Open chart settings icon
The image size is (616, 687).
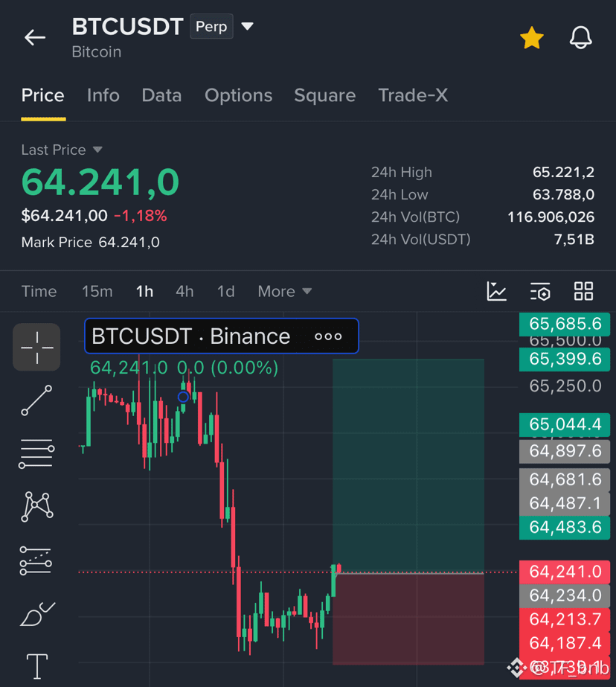540,291
